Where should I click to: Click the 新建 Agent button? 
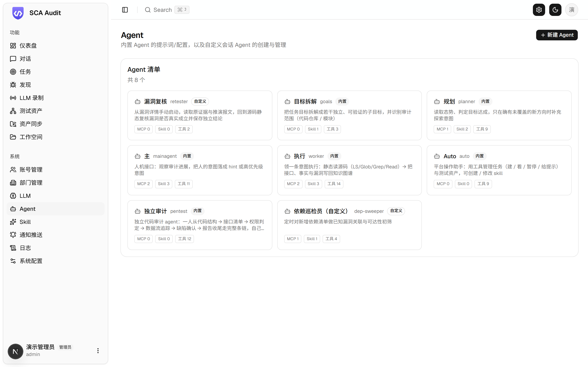tap(557, 35)
